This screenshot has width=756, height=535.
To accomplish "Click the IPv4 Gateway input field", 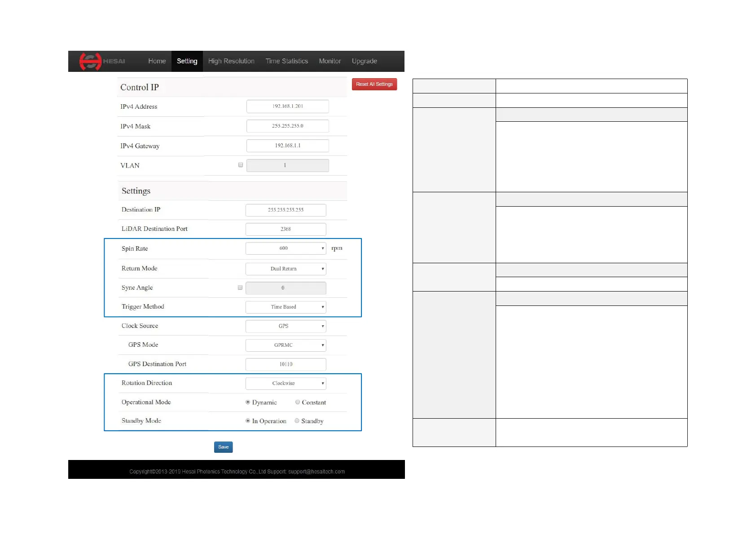I will click(x=288, y=146).
